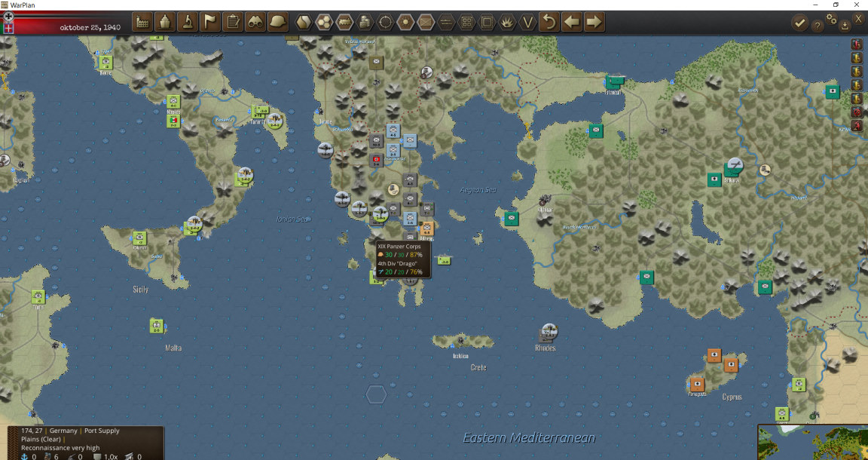Open the red prohibited-sign alert icon

coord(857,112)
